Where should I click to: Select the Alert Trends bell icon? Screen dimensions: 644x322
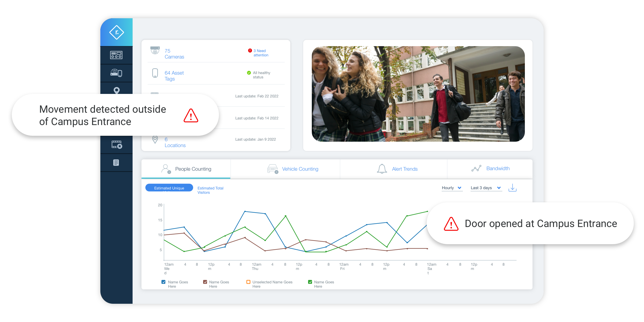[x=380, y=169]
